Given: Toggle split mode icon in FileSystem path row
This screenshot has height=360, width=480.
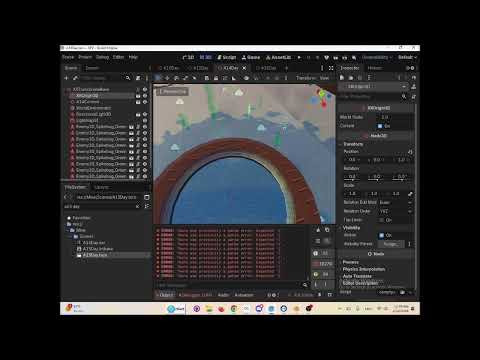Looking at the screenshot, I should 146,197.
